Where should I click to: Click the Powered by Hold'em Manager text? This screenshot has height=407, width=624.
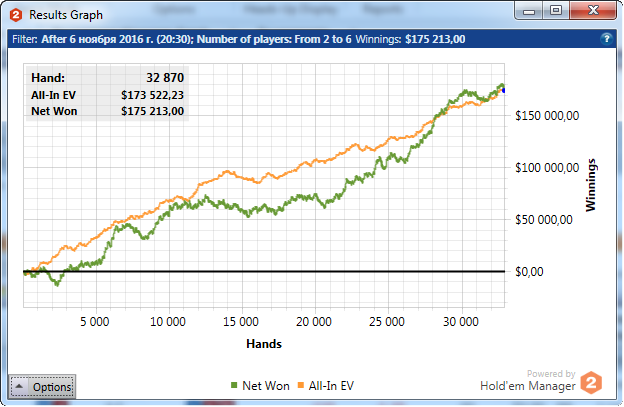(528, 381)
